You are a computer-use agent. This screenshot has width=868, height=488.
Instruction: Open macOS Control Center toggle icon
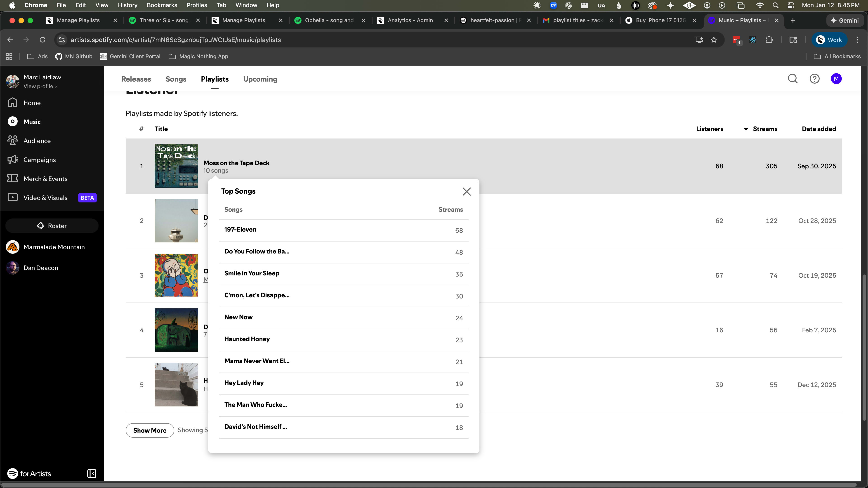790,5
